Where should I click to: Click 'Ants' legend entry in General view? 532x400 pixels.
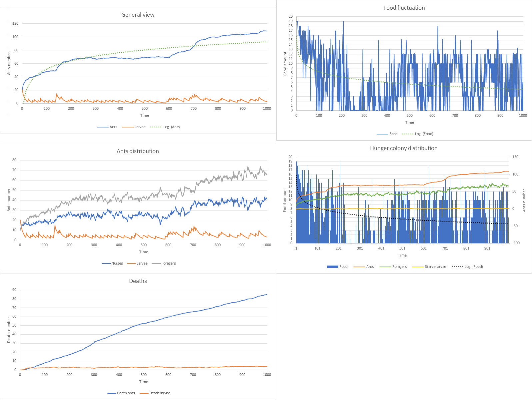[x=107, y=127]
